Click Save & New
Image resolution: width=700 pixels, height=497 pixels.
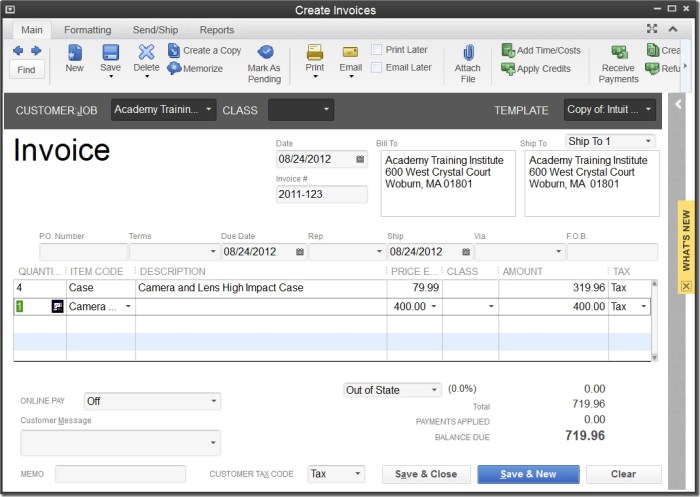click(x=528, y=474)
